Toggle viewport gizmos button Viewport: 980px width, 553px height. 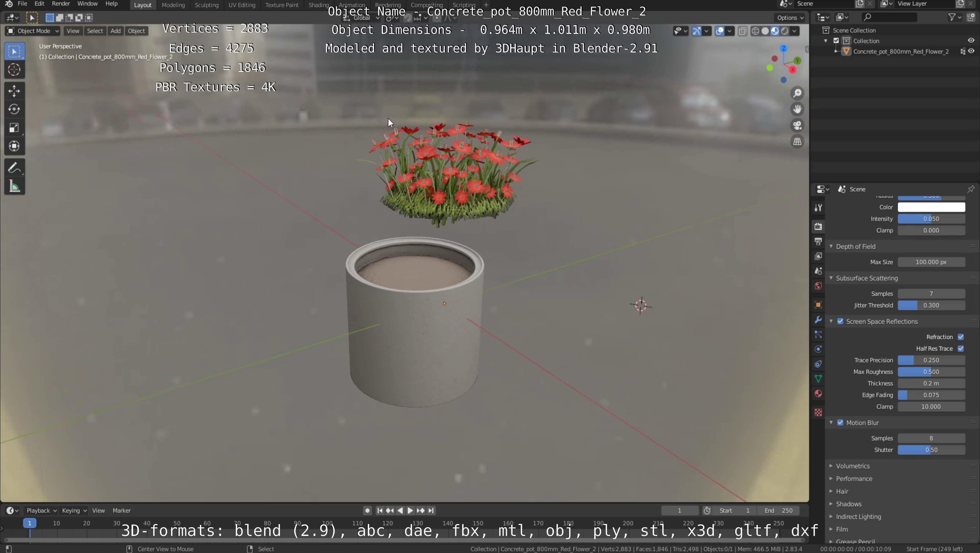point(696,31)
